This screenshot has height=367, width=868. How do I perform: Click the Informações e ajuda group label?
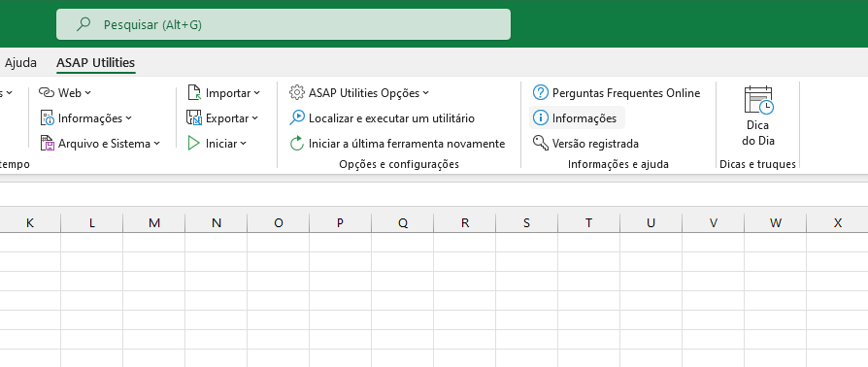618,164
